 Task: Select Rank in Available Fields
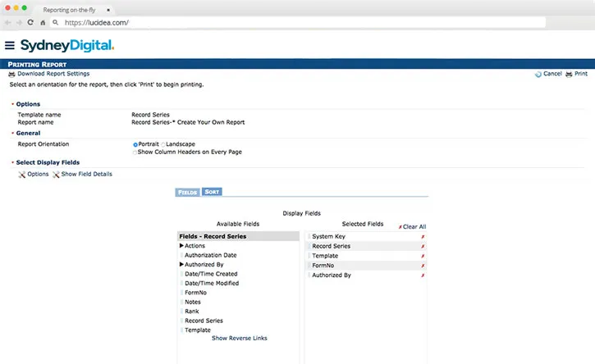192,312
